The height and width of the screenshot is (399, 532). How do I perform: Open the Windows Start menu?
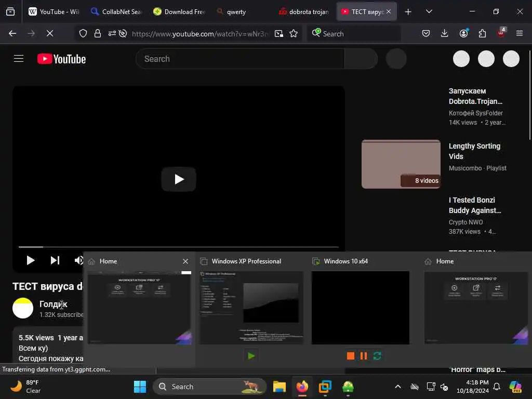point(140,387)
